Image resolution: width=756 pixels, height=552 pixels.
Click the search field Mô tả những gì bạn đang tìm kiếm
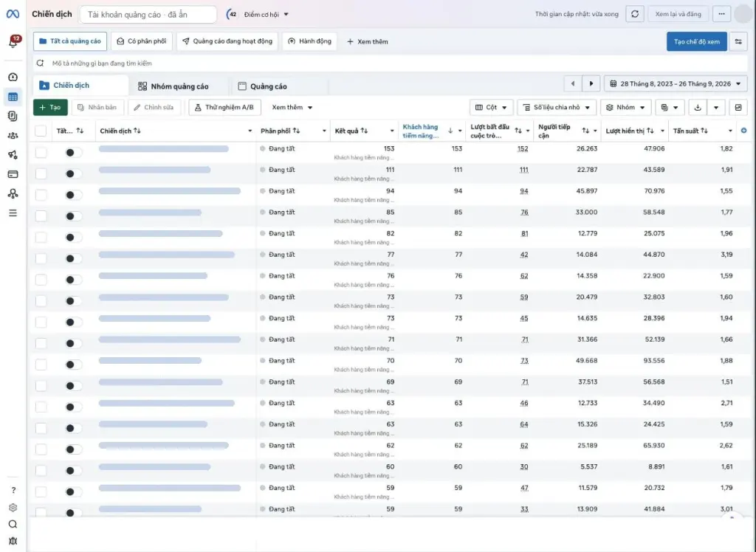coord(391,63)
